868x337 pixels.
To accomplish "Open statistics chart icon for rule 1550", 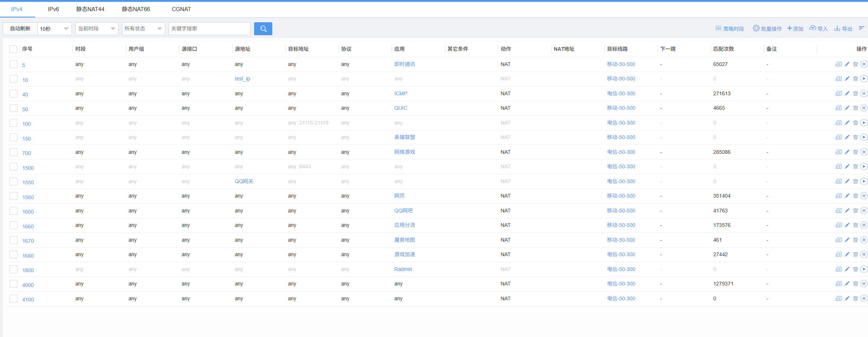I will [838, 181].
